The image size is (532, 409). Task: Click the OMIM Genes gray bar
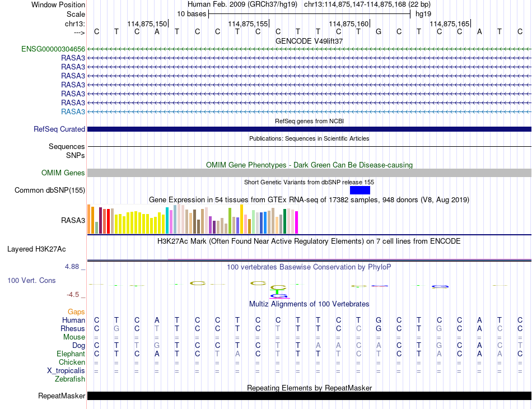tap(309, 173)
